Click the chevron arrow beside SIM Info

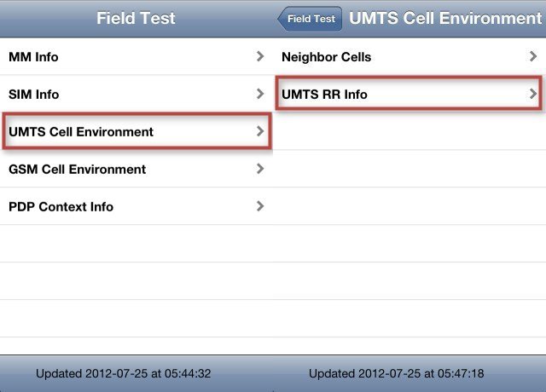tap(259, 94)
